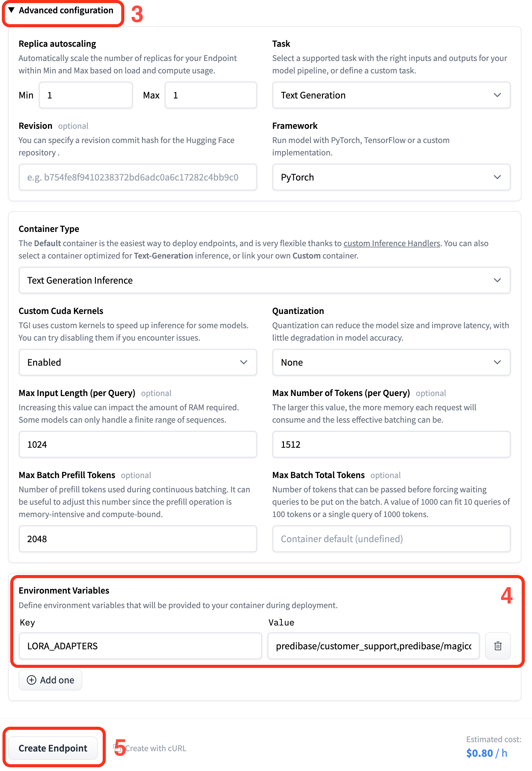Click the Create with cURL link
The image size is (532, 771).
coord(155,748)
